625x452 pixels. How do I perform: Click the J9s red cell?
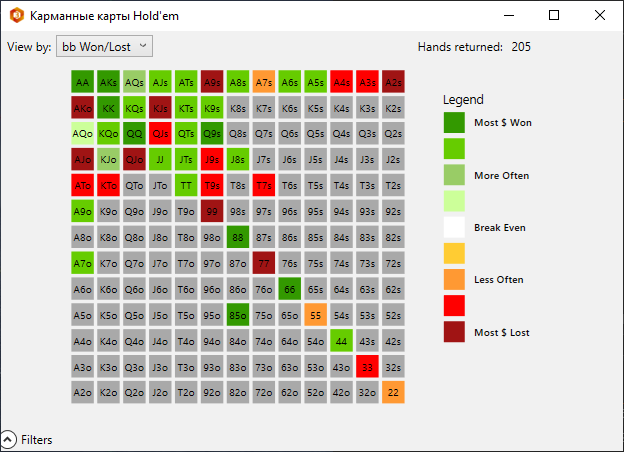(x=212, y=159)
